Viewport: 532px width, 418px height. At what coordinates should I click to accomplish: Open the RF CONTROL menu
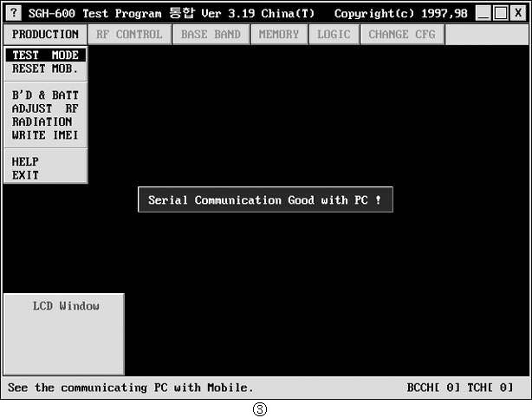(x=129, y=35)
